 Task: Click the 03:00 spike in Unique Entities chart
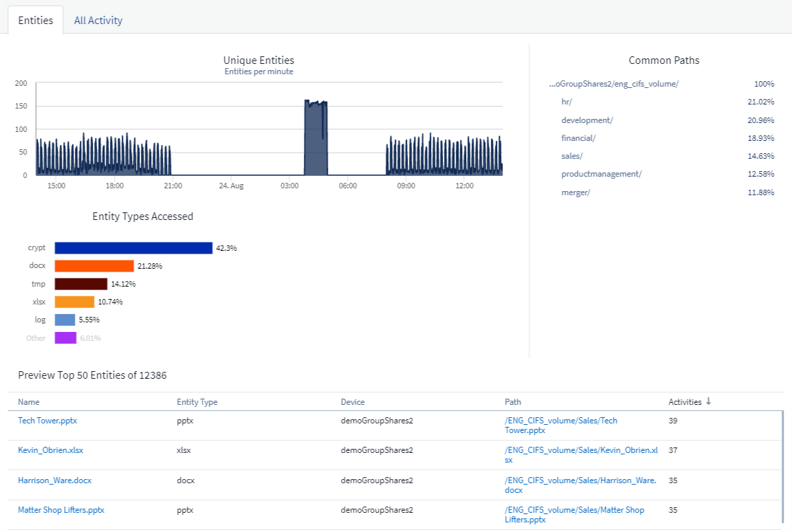316,137
